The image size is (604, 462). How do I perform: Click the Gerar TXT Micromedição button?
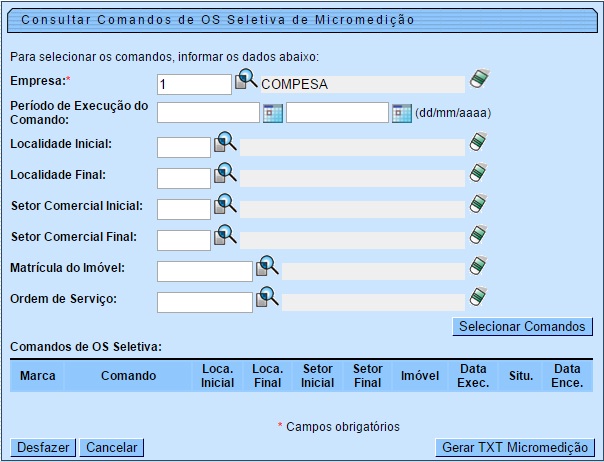pos(516,447)
